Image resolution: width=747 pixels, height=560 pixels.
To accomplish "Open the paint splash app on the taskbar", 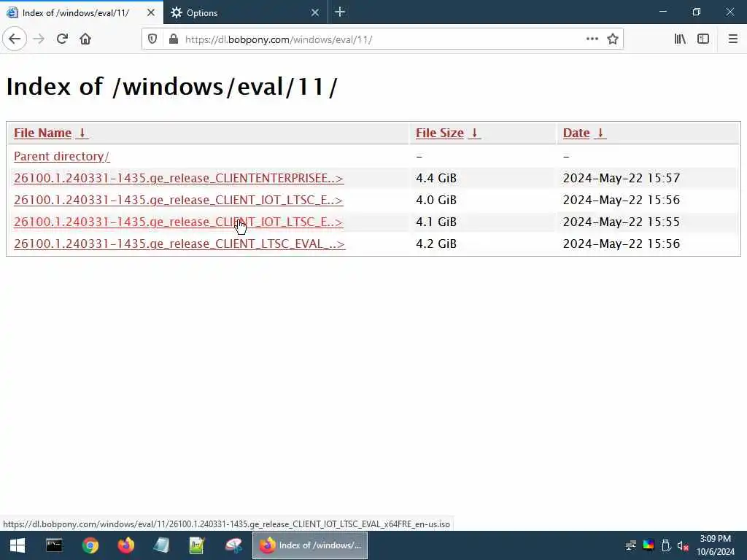I will (x=233, y=545).
